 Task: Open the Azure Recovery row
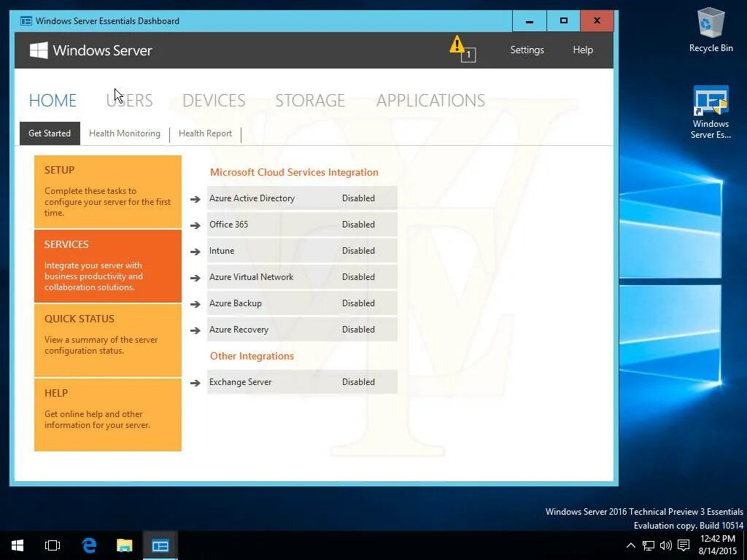pyautogui.click(x=302, y=329)
